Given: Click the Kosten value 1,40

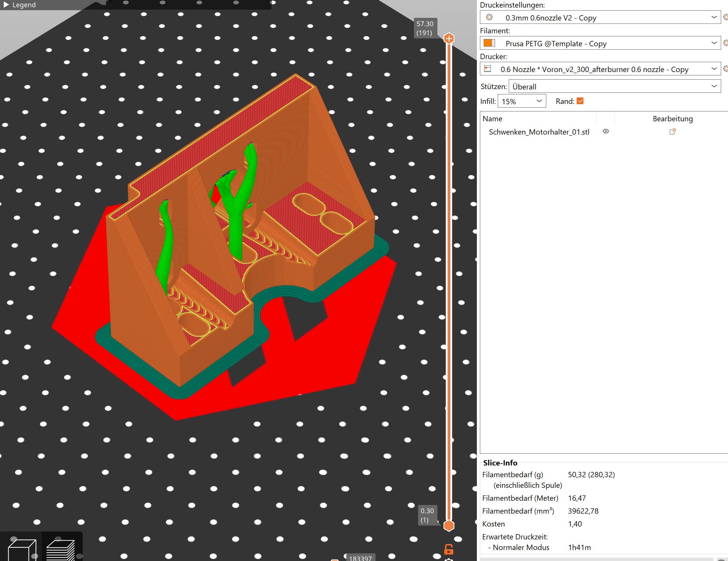Looking at the screenshot, I should [575, 524].
